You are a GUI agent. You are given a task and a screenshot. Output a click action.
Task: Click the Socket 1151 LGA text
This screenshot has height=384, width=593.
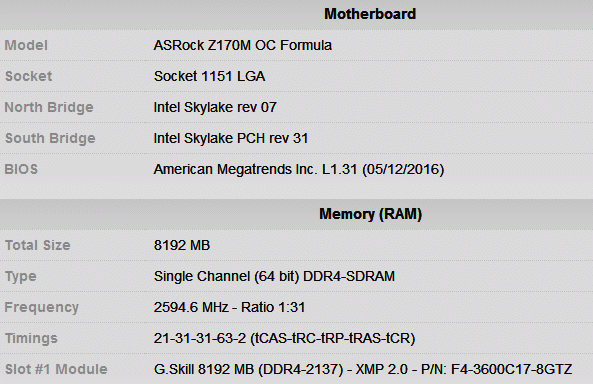tap(209, 76)
